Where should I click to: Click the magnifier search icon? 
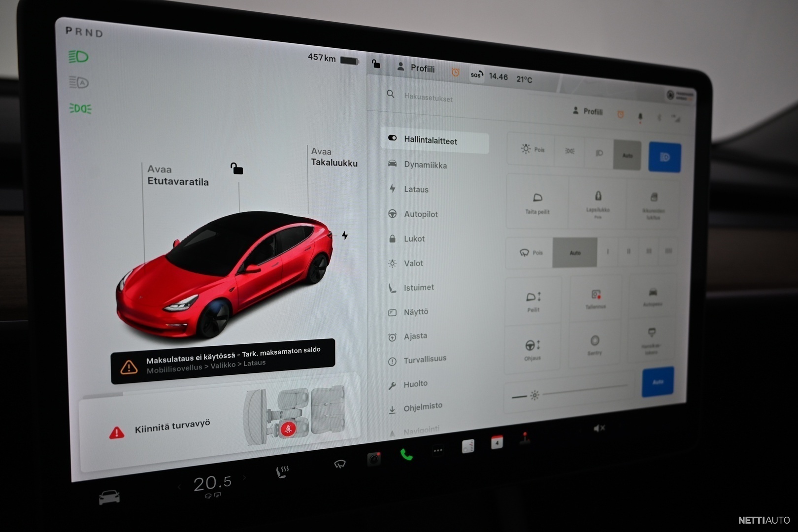coord(391,94)
